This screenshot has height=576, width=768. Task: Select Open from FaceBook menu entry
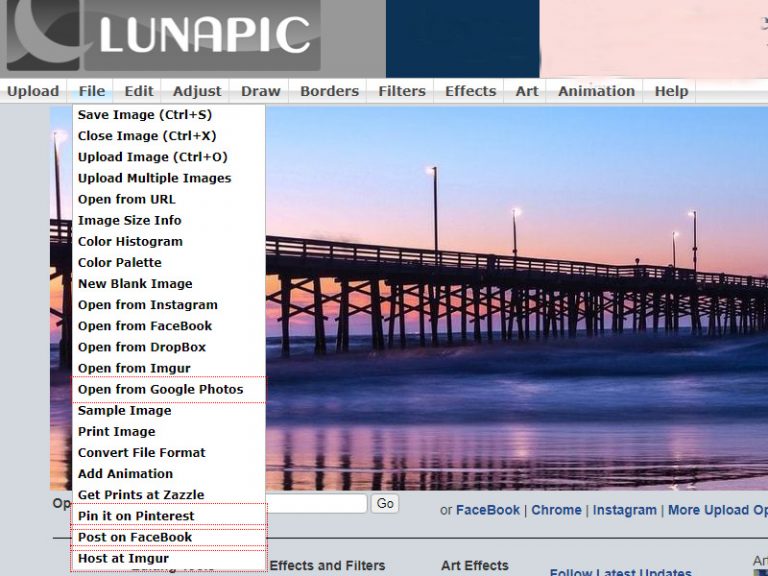pos(169,326)
